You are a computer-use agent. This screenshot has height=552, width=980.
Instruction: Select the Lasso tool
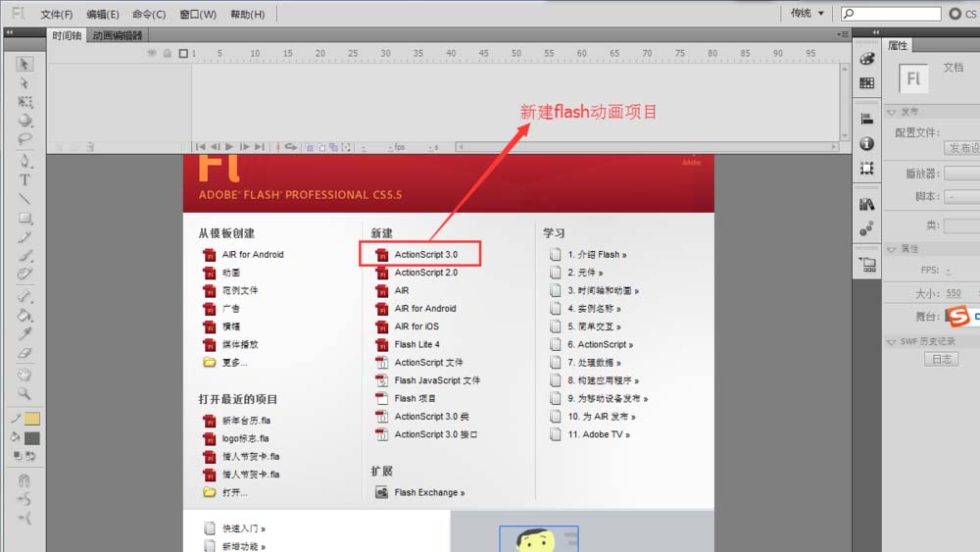point(24,139)
